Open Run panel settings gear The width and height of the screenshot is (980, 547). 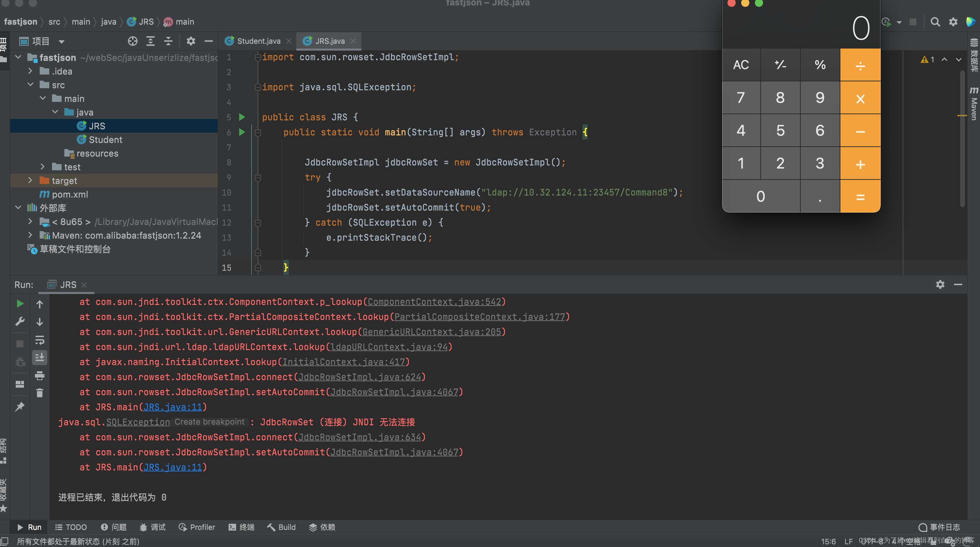coord(940,284)
